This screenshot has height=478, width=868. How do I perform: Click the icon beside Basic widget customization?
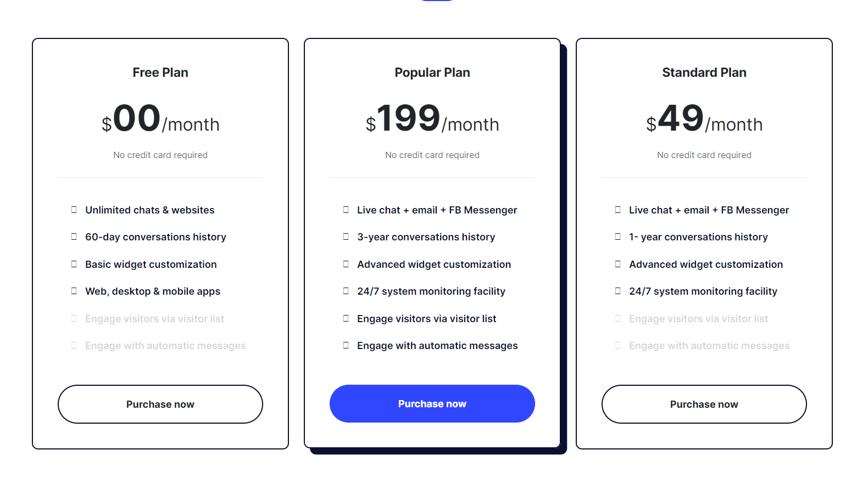pos(74,264)
